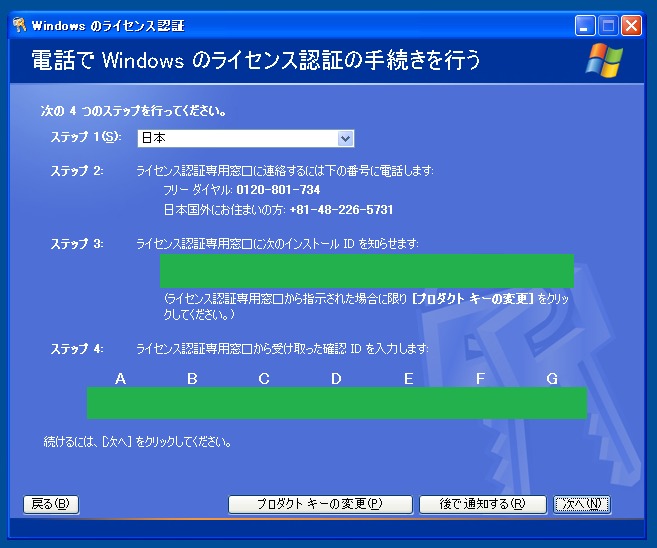The image size is (657, 548).
Task: Click the 続けるには、[次へ] をクリック instruction text
Action: pos(137,442)
